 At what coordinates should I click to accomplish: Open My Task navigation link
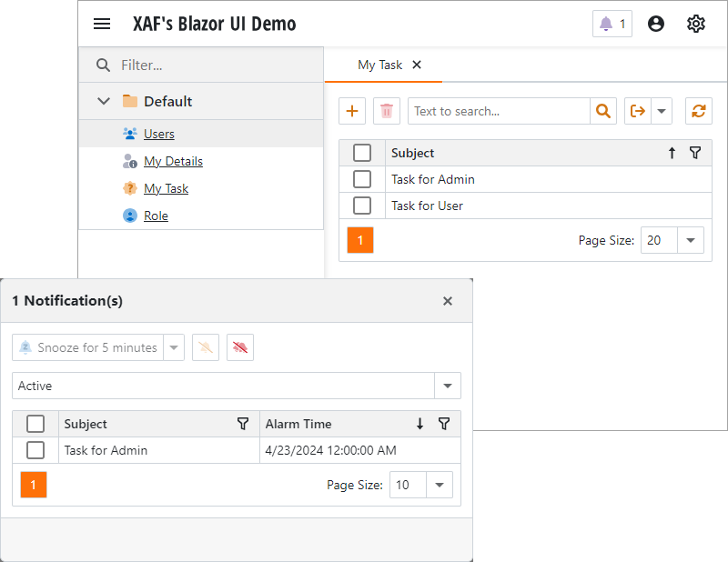[166, 188]
